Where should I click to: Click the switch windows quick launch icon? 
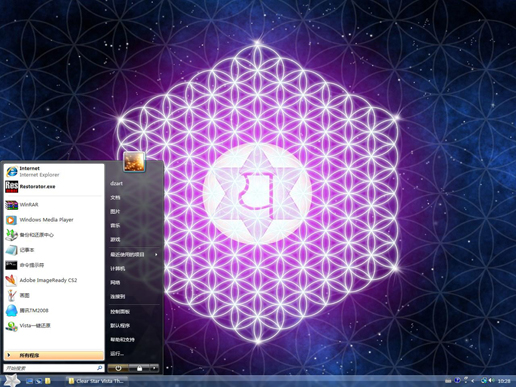point(39,381)
